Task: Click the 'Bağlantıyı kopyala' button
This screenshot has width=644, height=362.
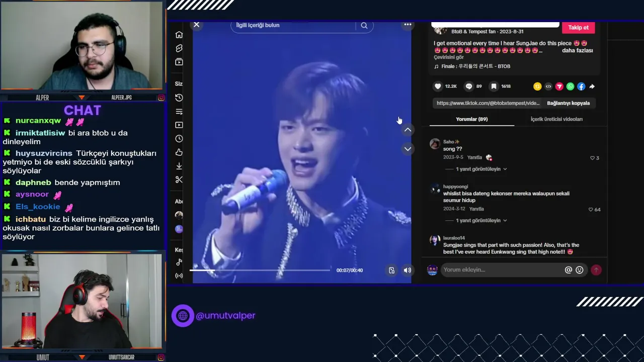Action: click(x=569, y=103)
